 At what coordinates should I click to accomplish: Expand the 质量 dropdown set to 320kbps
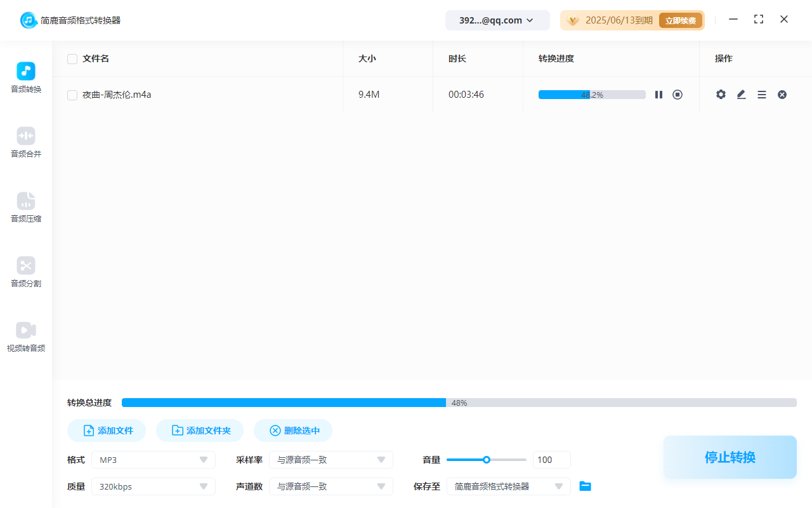pos(153,486)
